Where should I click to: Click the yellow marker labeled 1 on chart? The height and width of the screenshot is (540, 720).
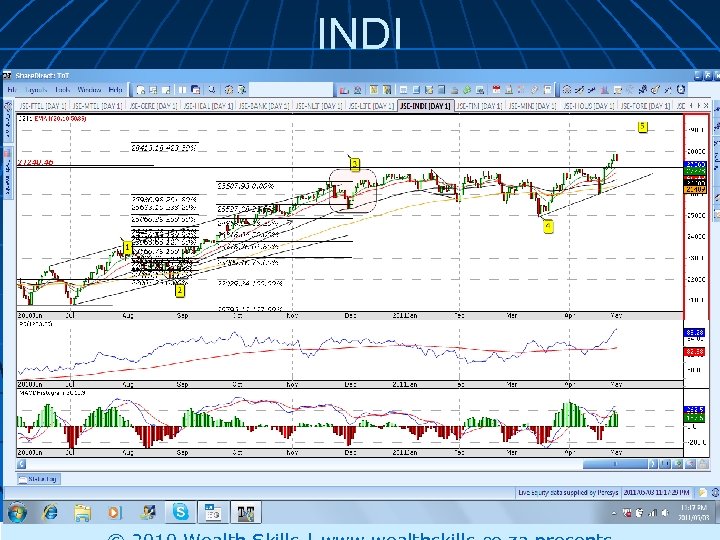point(128,248)
